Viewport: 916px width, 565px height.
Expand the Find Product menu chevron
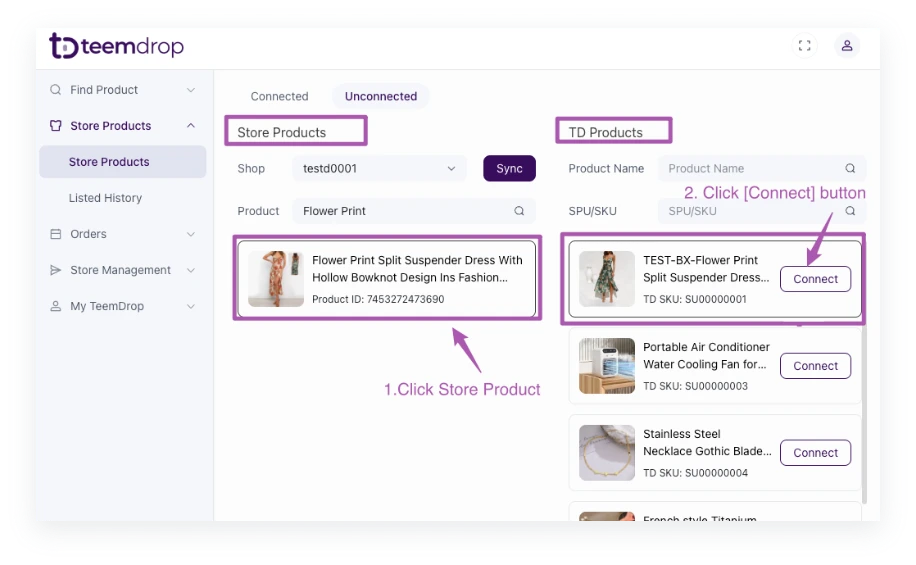pos(191,90)
